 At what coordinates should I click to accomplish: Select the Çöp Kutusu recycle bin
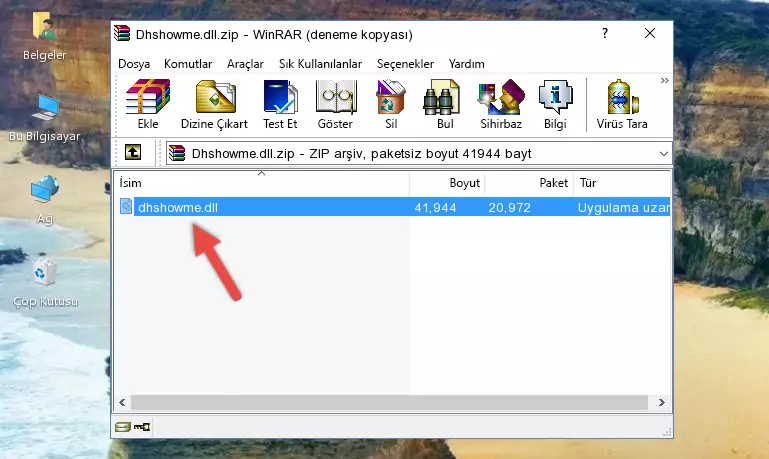[x=45, y=283]
